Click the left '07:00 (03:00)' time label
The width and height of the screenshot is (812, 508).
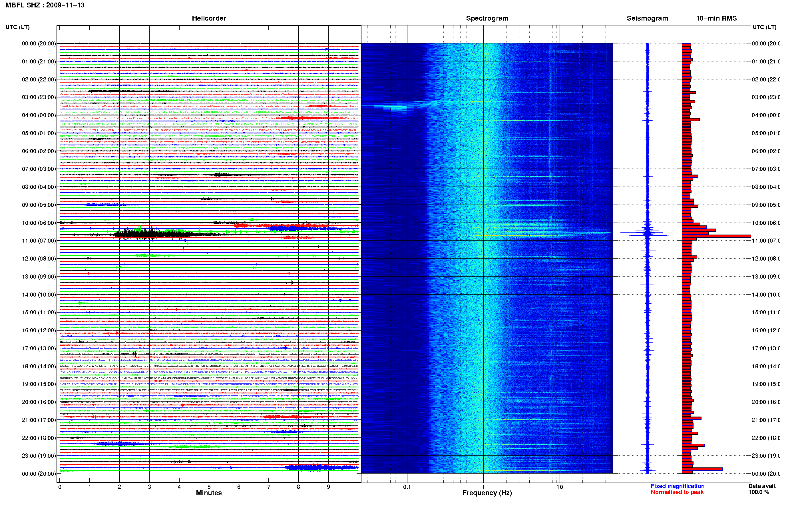(x=39, y=169)
